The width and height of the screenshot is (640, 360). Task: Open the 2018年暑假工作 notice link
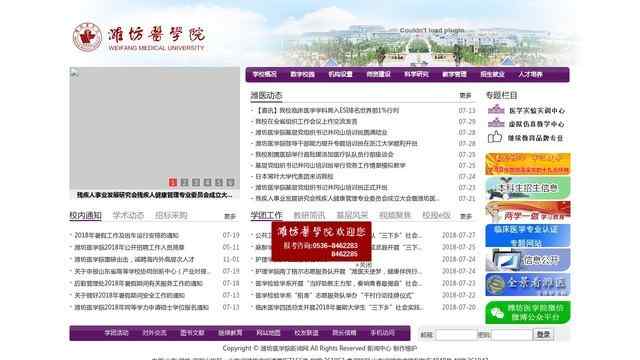(x=127, y=236)
